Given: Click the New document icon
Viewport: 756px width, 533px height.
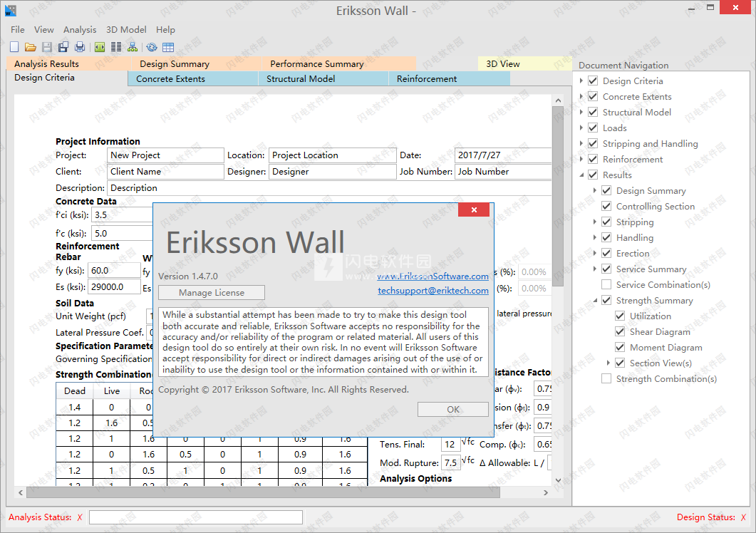Looking at the screenshot, I should coord(14,47).
